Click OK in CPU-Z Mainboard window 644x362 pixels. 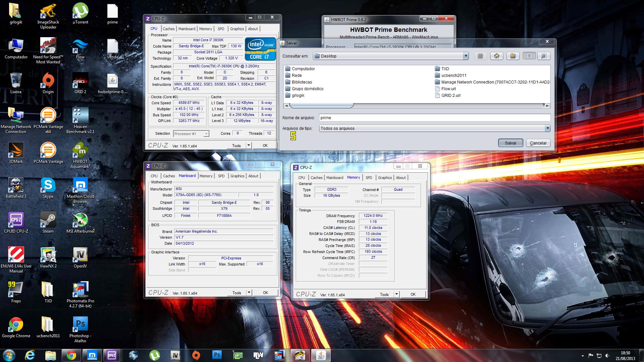[265, 293]
